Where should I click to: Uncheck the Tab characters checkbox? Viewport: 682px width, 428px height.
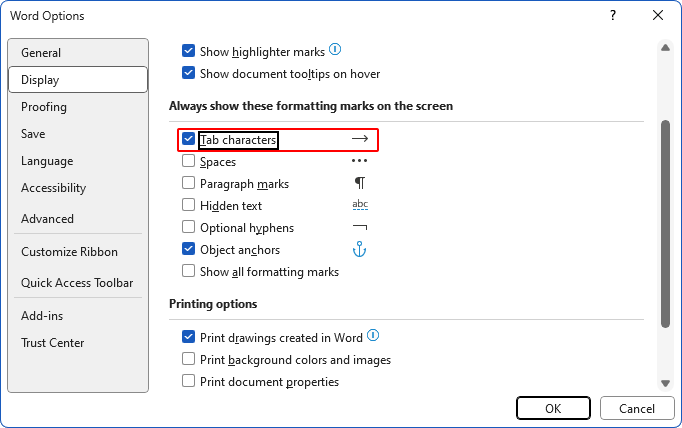pos(189,140)
